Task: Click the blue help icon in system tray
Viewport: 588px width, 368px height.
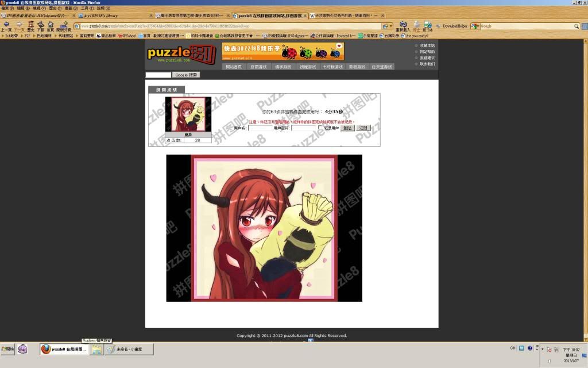Action: pyautogui.click(x=530, y=348)
